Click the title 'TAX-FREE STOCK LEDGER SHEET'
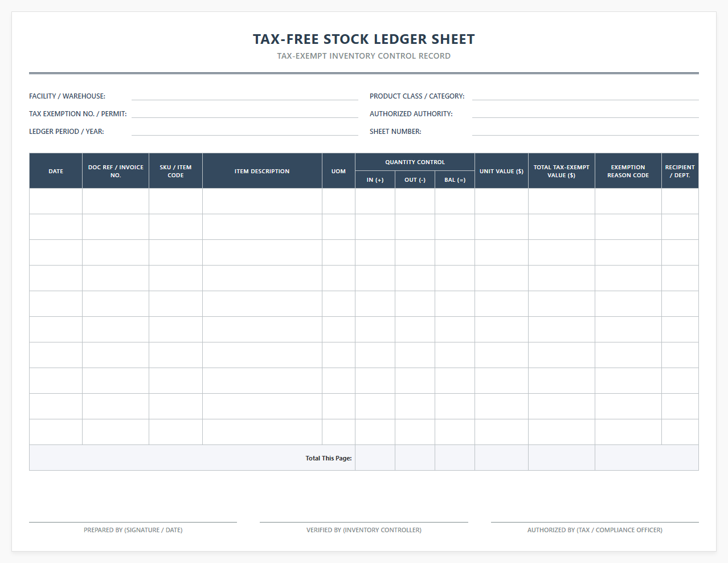Image resolution: width=728 pixels, height=563 pixels. click(x=364, y=39)
